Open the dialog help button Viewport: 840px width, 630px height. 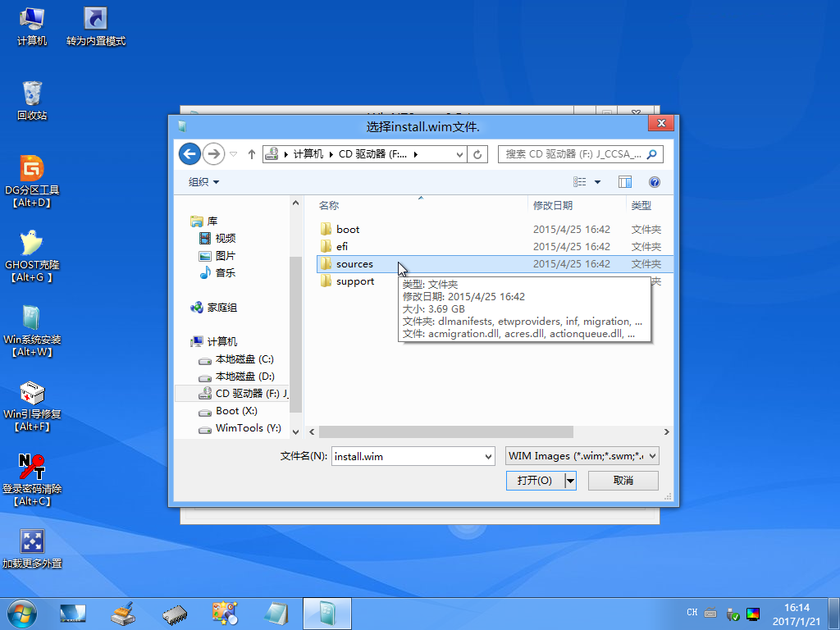pos(654,182)
